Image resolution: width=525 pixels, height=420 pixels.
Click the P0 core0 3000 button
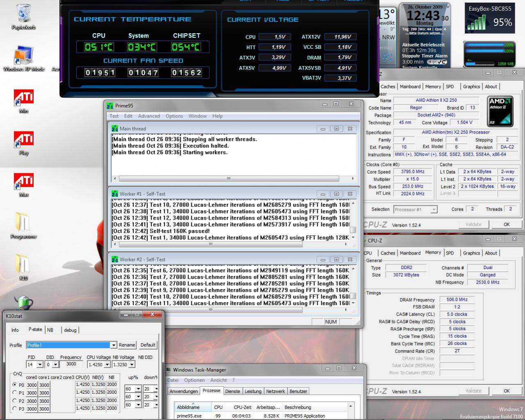pos(32,385)
